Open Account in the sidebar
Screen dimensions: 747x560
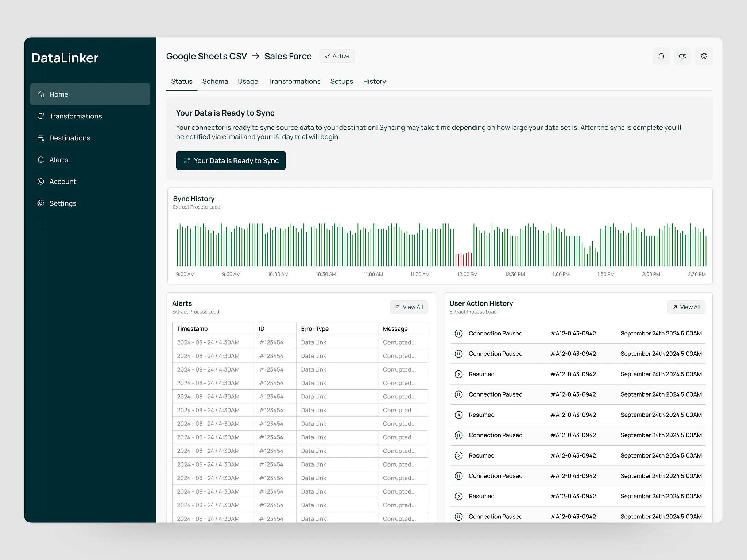(x=63, y=182)
